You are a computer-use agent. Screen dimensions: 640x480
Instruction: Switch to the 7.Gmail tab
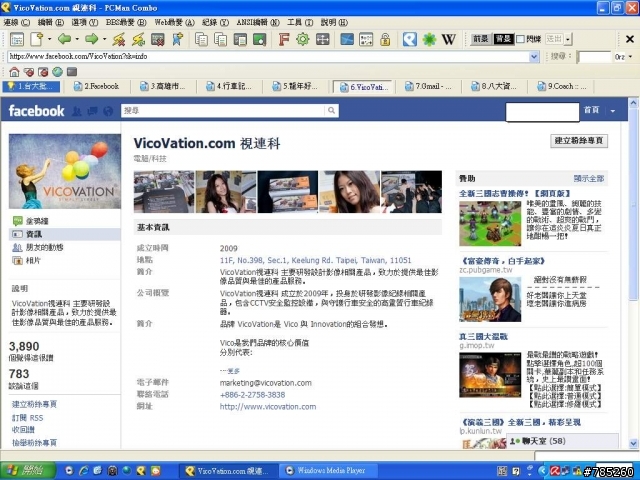428,86
